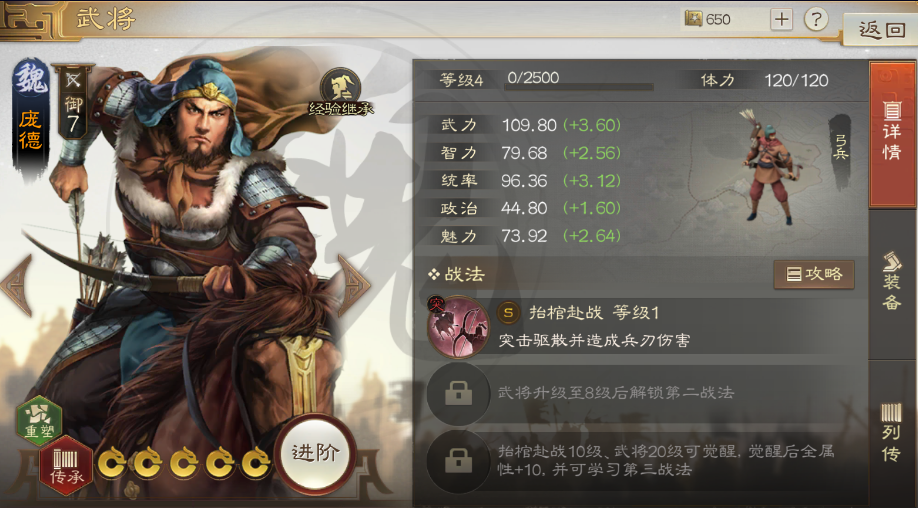Tap the first gold star rank icon
This screenshot has height=508, width=918.
click(111, 462)
